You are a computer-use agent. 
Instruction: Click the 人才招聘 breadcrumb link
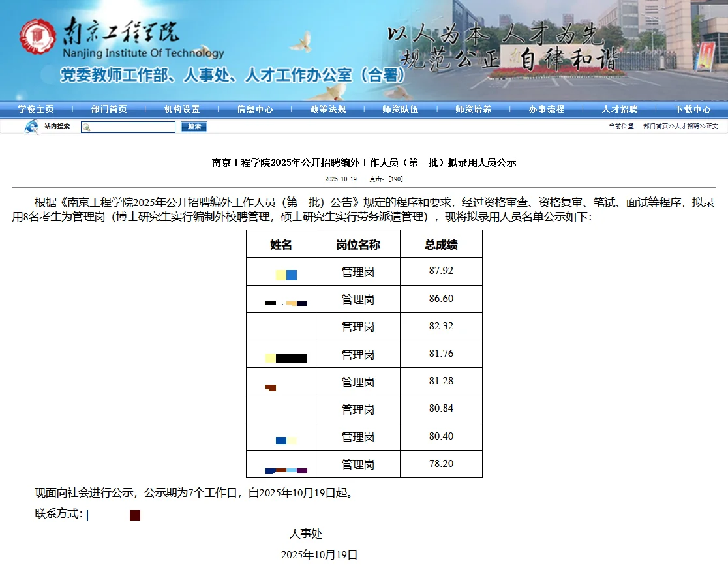[x=688, y=127]
